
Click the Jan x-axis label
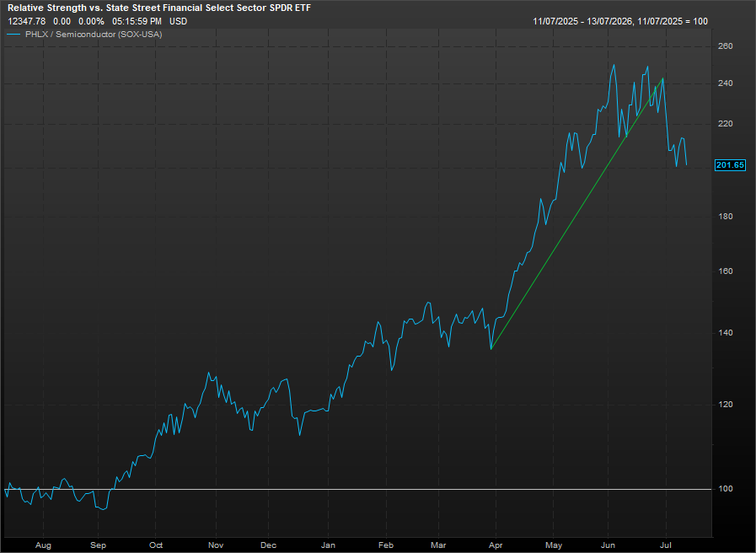coord(328,545)
